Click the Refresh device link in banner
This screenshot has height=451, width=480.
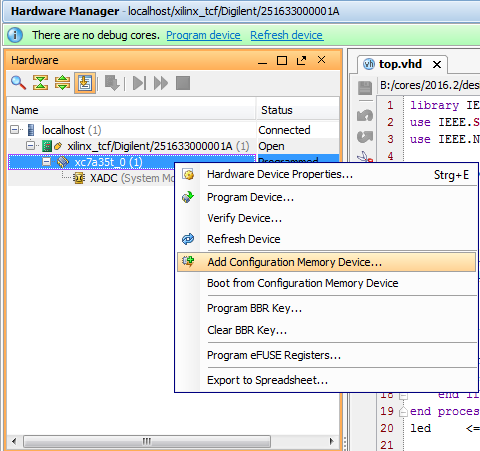287,35
